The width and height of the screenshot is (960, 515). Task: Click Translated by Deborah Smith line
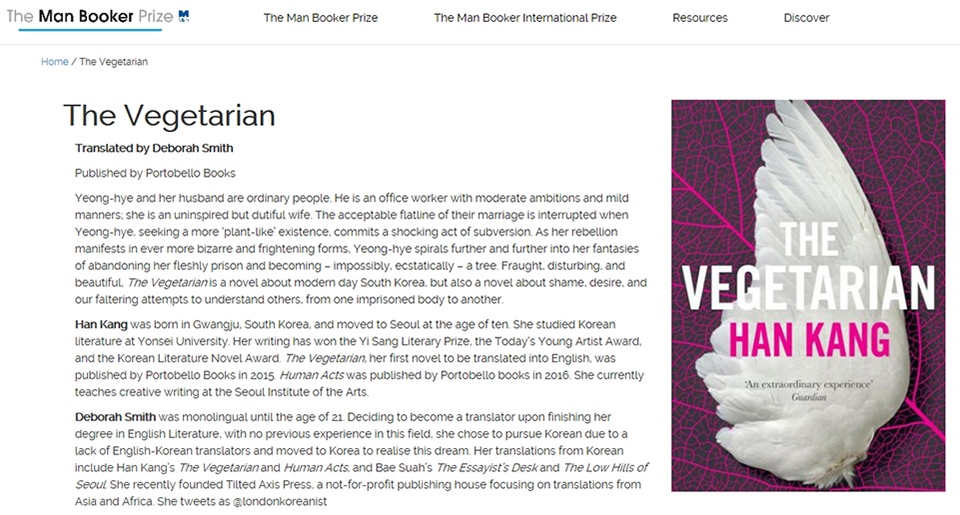click(154, 148)
